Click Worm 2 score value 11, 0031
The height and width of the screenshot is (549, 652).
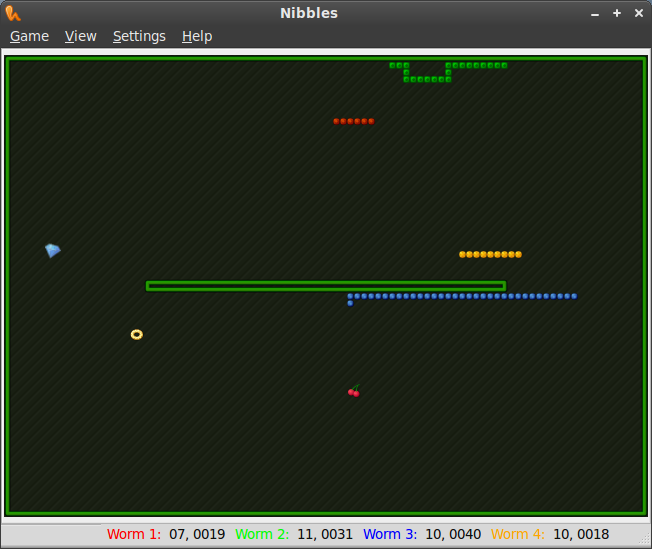pyautogui.click(x=325, y=534)
